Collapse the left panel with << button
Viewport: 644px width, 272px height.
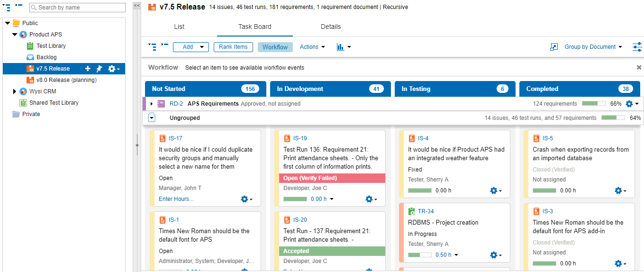(136, 6)
